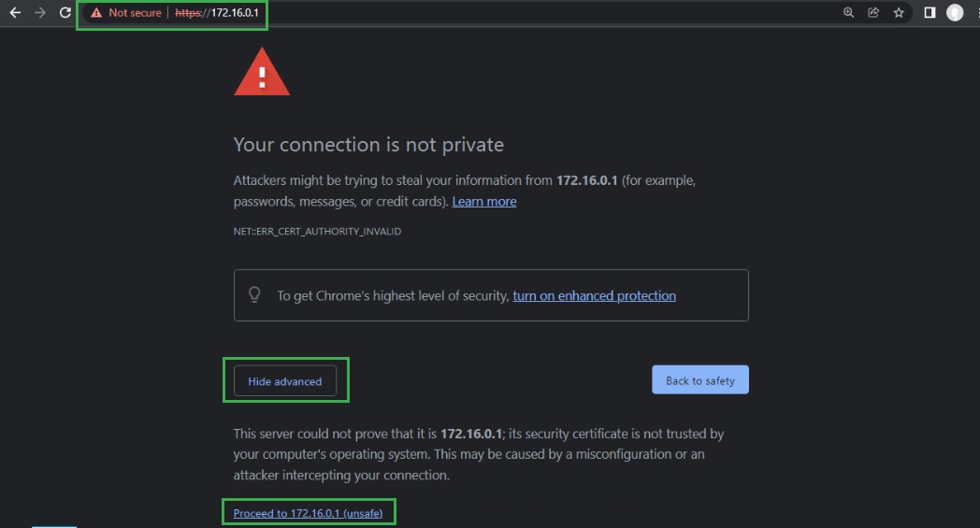Screen dimensions: 980x528
Task: Click the browser forward arrow
Action: point(40,13)
